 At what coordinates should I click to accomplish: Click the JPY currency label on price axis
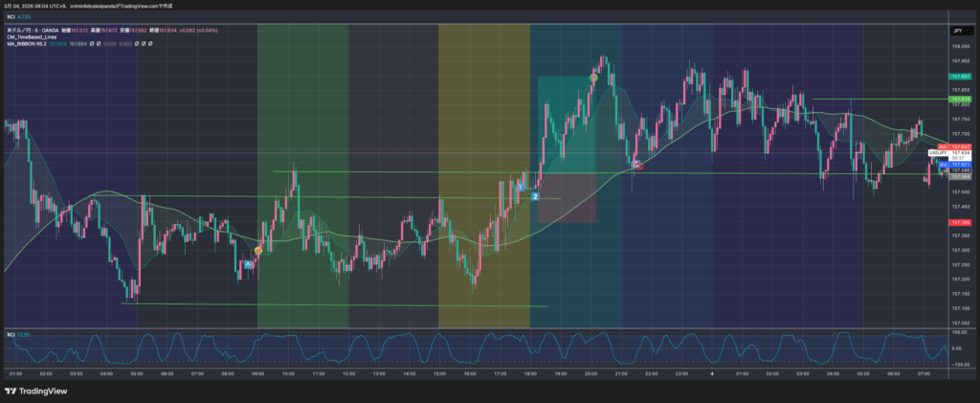[x=956, y=32]
